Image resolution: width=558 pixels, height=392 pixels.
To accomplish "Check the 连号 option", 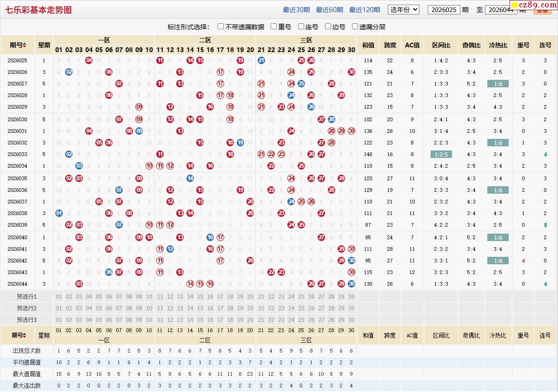I will (x=301, y=26).
